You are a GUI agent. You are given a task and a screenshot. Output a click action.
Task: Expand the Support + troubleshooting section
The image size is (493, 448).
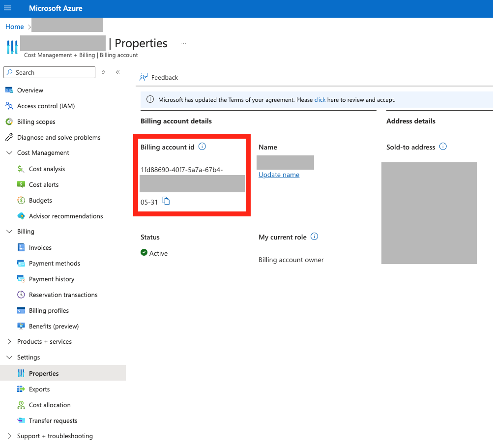click(x=9, y=436)
